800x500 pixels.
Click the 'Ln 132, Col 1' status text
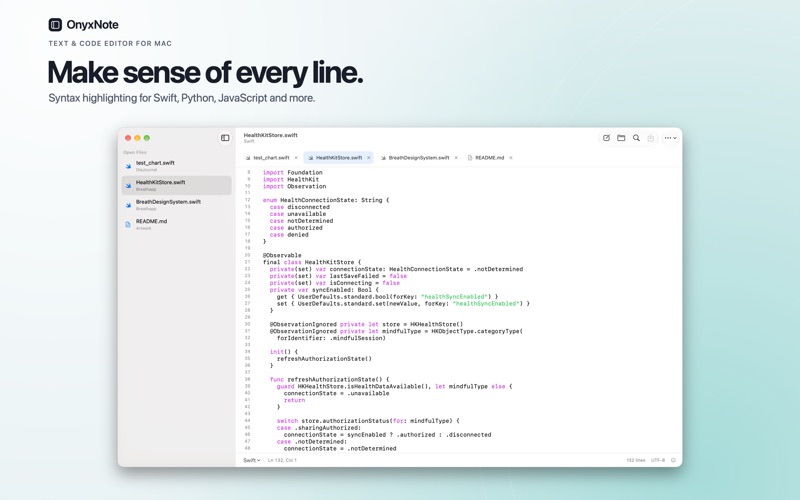(x=282, y=460)
